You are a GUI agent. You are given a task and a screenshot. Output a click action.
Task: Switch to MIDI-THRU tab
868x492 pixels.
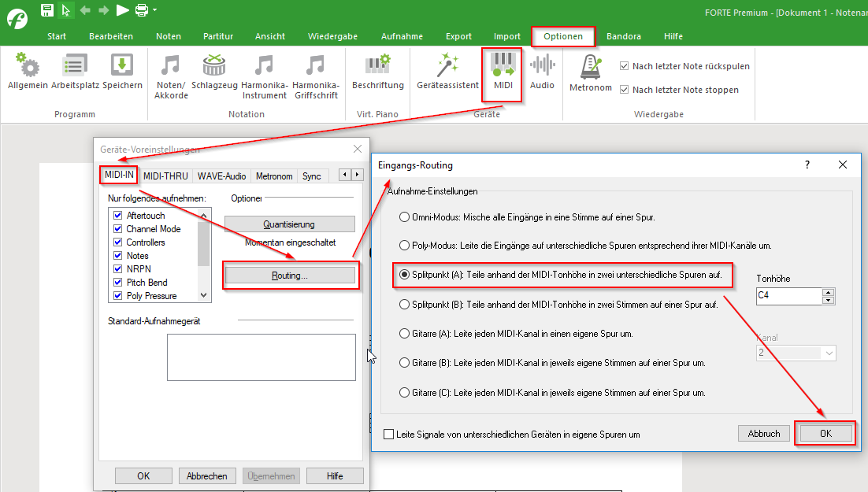click(x=165, y=176)
